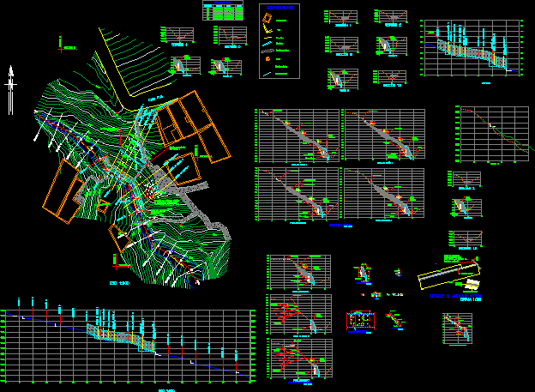This screenshot has width=535, height=392.
Task: Select the yellow rotated rectangle detail drawing
Action: click(448, 279)
